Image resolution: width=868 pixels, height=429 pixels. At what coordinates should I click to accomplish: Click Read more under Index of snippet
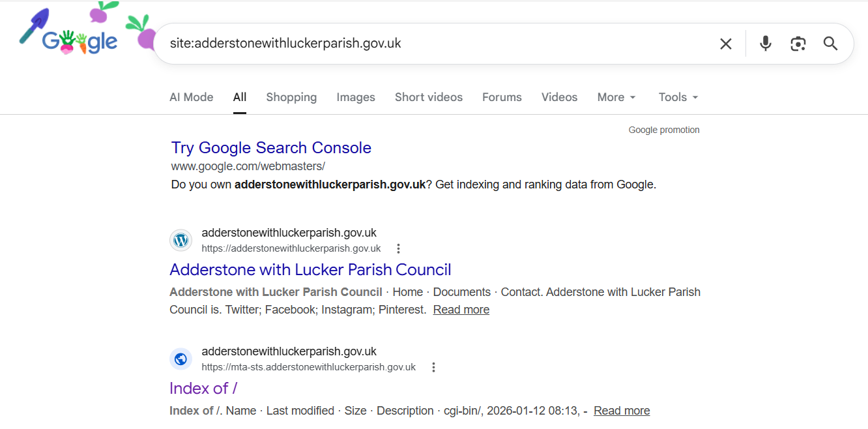click(x=622, y=411)
